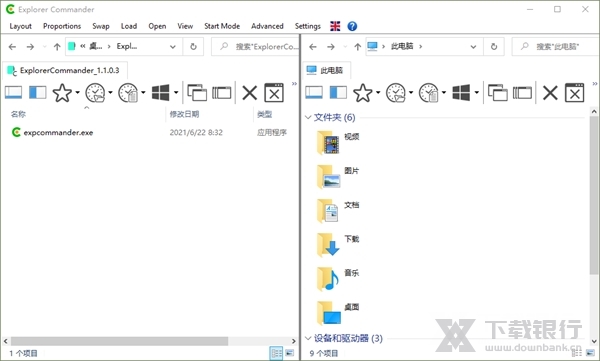
Task: Sort by 修改日期 column header
Action: point(184,114)
